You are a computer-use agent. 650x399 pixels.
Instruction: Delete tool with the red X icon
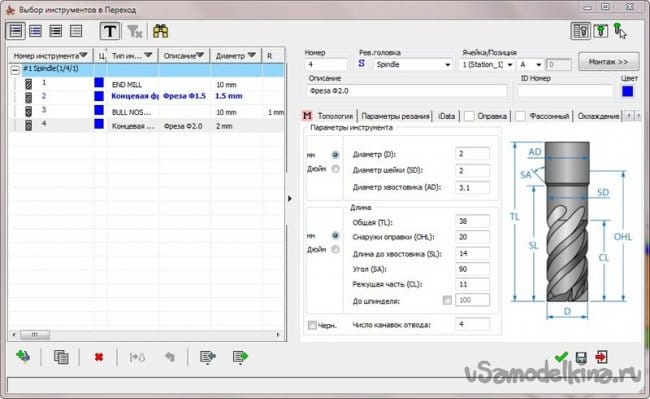coord(99,357)
